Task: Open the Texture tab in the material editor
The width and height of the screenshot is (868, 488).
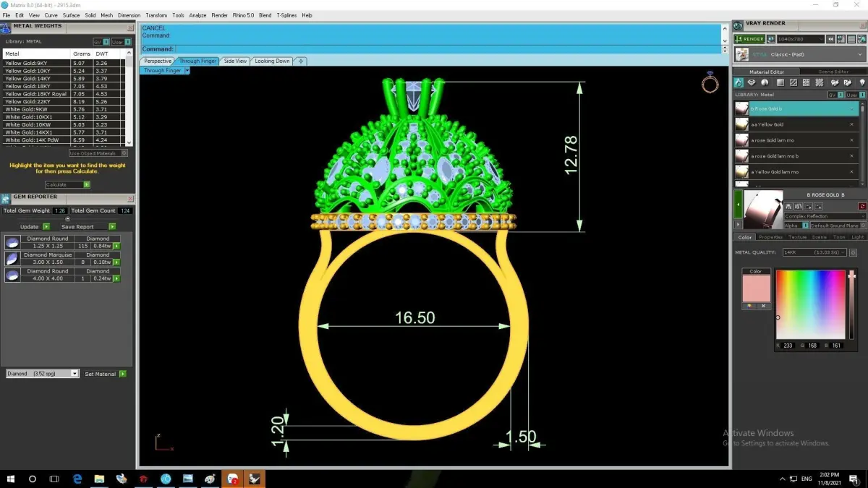Action: [x=797, y=237]
